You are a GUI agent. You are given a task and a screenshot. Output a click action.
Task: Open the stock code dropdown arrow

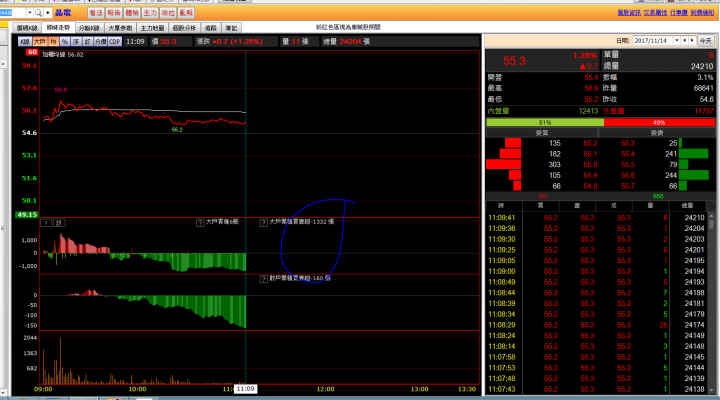click(x=30, y=13)
